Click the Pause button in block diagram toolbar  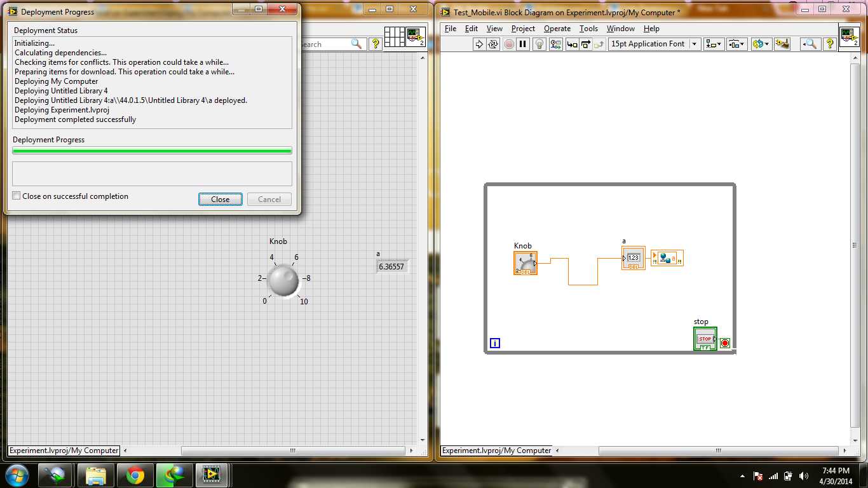(x=523, y=44)
